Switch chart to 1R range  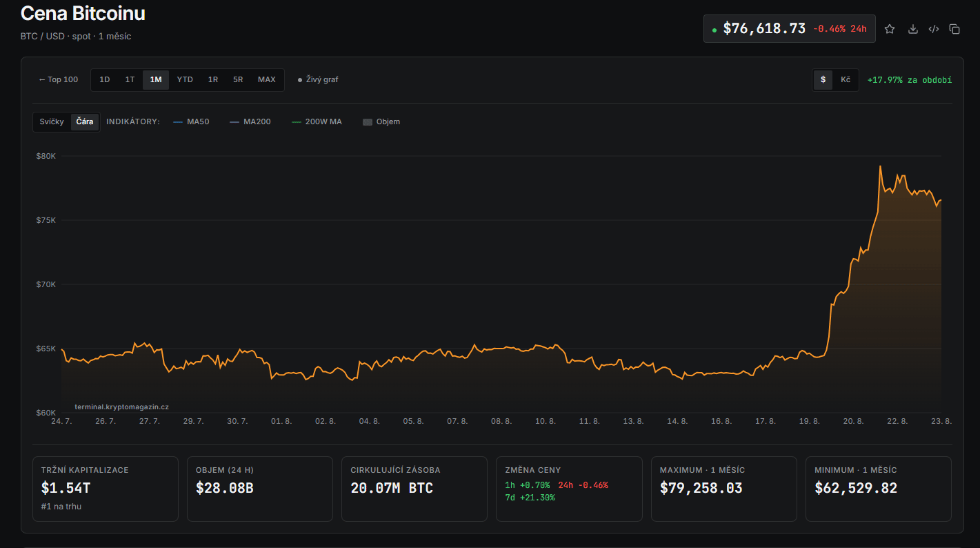click(213, 79)
